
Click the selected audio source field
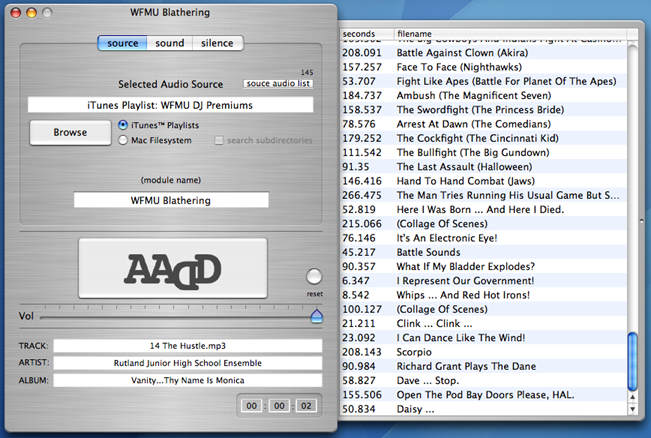170,105
